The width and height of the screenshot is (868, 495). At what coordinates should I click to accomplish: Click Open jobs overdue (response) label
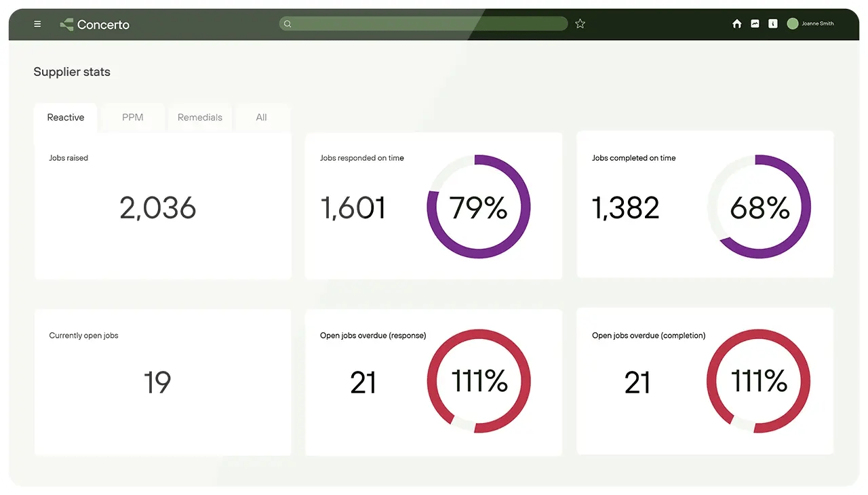click(373, 336)
